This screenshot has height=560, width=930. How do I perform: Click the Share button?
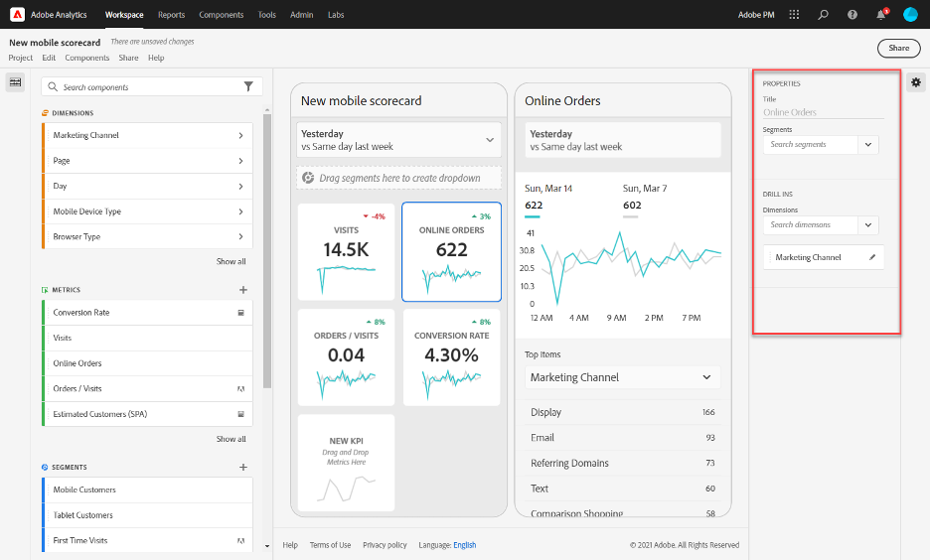click(897, 48)
